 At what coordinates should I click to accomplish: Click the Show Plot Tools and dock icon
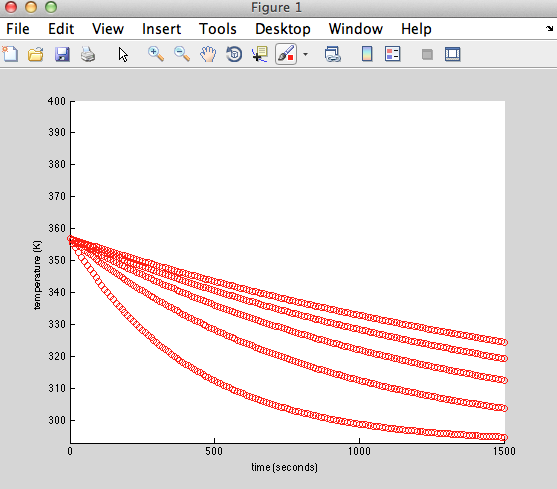click(x=453, y=54)
